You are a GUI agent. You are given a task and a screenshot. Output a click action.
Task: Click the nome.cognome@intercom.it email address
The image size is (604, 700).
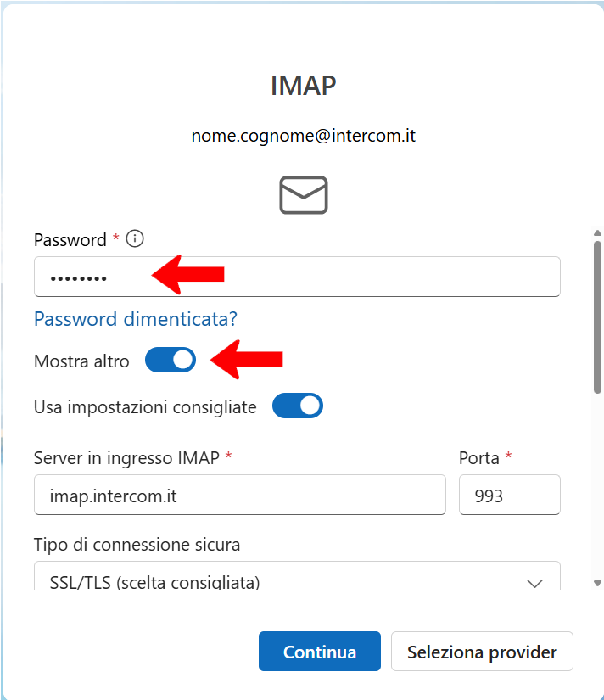(x=303, y=136)
